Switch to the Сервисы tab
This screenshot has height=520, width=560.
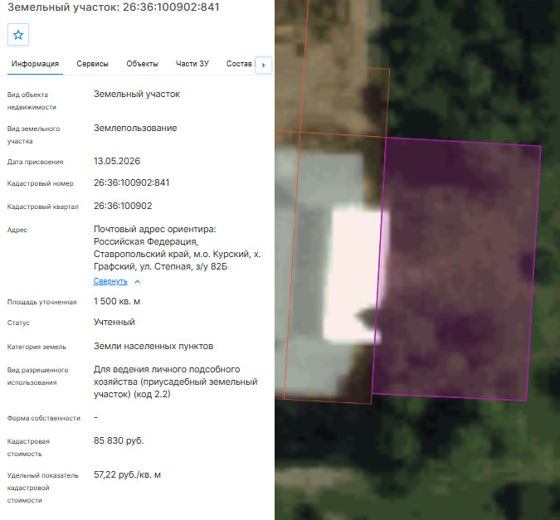92,64
